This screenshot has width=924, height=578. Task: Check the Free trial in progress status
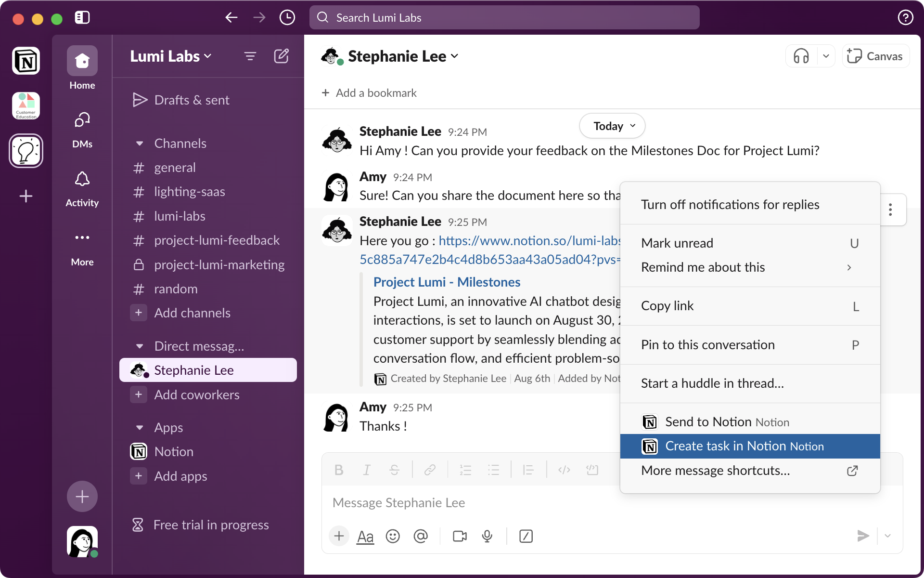tap(210, 525)
